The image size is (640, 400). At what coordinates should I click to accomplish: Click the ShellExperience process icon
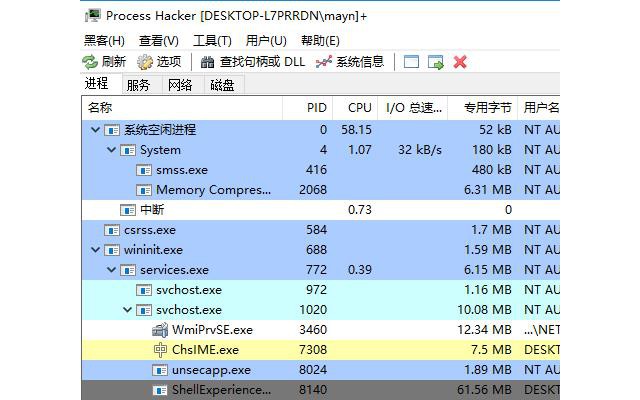[160, 390]
